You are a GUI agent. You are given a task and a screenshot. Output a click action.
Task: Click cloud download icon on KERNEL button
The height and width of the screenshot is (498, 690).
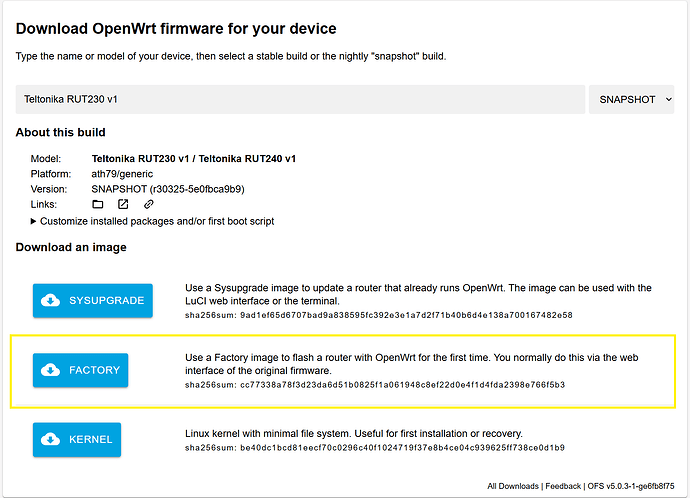[x=51, y=439]
